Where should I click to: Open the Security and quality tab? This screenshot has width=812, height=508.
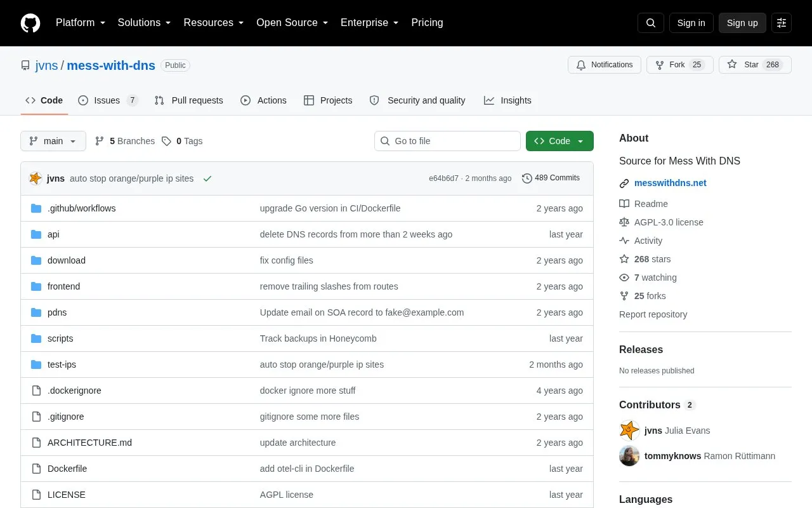[417, 100]
